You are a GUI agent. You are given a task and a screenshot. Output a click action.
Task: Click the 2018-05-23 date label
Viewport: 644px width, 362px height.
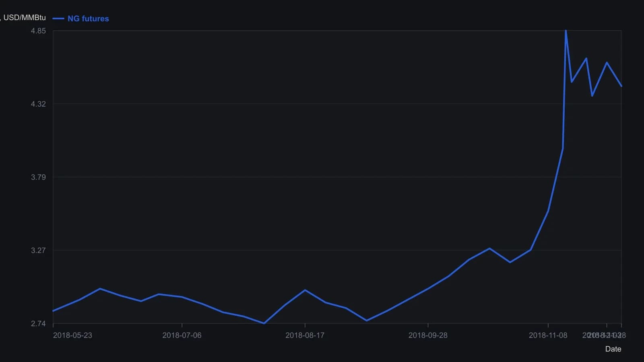(72, 335)
